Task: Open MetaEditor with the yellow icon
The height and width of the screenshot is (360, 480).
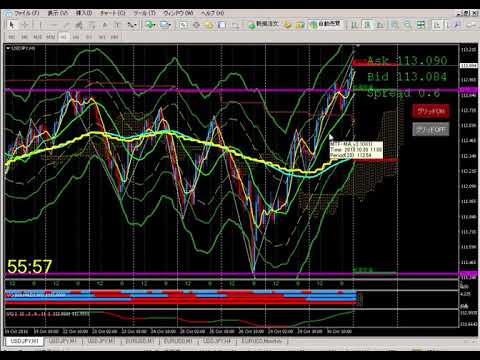Action: click(288, 25)
